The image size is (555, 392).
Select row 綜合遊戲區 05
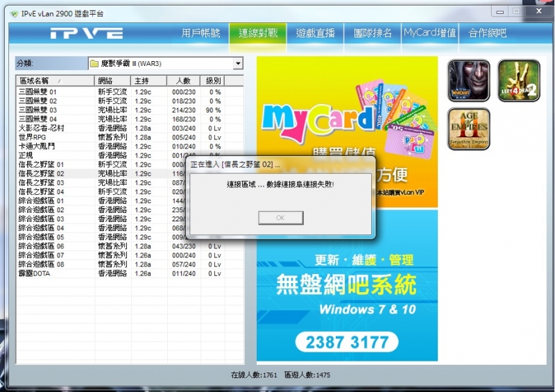(130, 237)
